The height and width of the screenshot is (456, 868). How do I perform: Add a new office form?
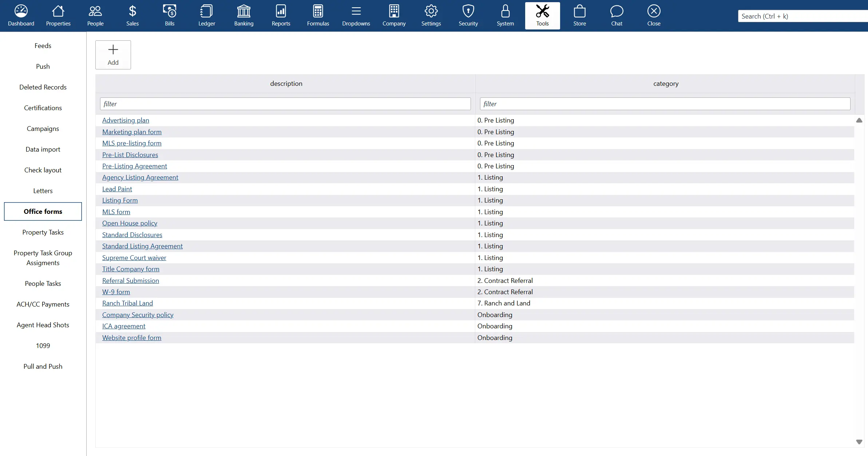(113, 55)
